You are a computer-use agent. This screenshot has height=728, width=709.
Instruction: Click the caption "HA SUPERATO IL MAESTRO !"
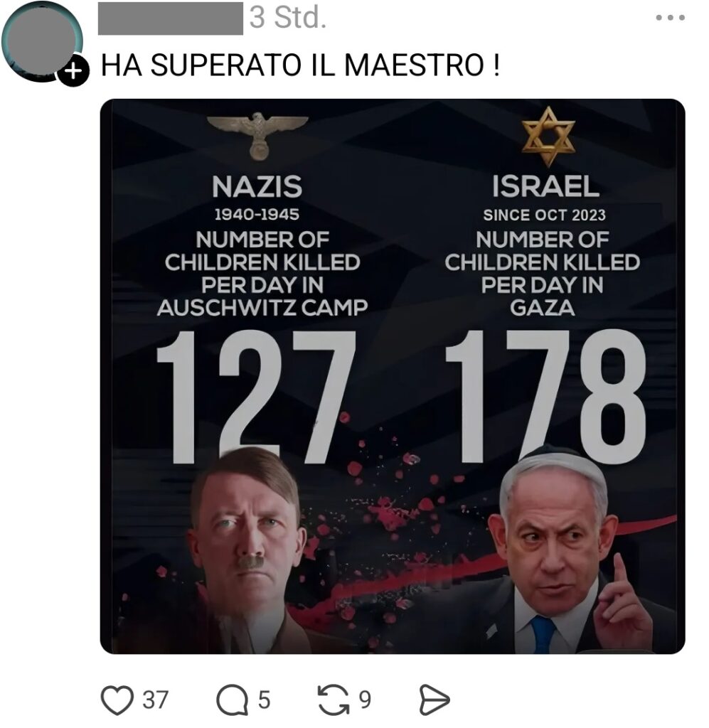[300, 65]
